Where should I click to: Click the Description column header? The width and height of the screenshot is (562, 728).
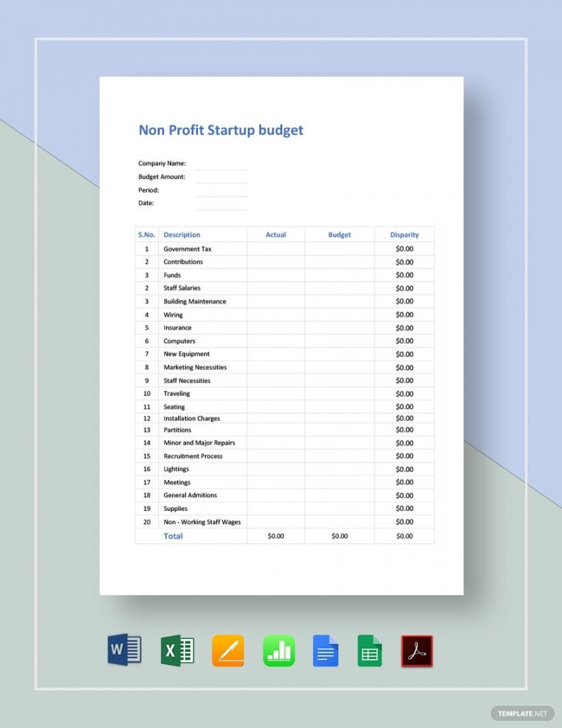(x=182, y=235)
